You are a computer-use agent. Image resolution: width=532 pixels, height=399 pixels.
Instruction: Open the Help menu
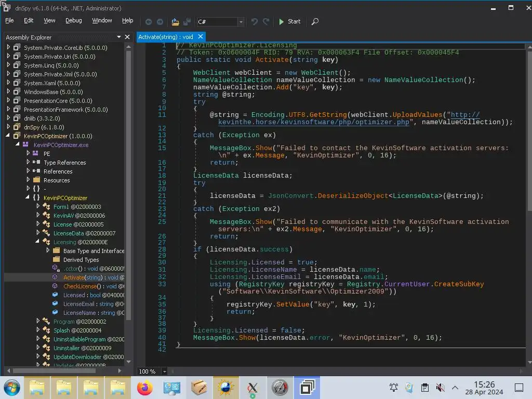click(x=128, y=20)
